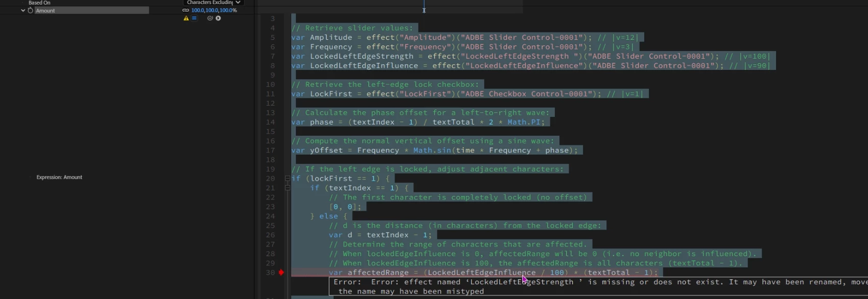
Task: Click line number 5 in the gutter
Action: tap(273, 37)
